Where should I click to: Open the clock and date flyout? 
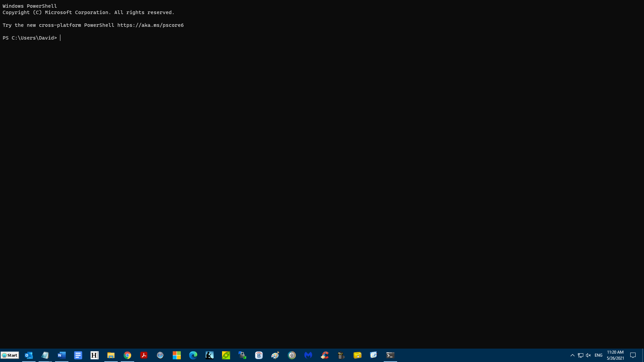point(615,355)
